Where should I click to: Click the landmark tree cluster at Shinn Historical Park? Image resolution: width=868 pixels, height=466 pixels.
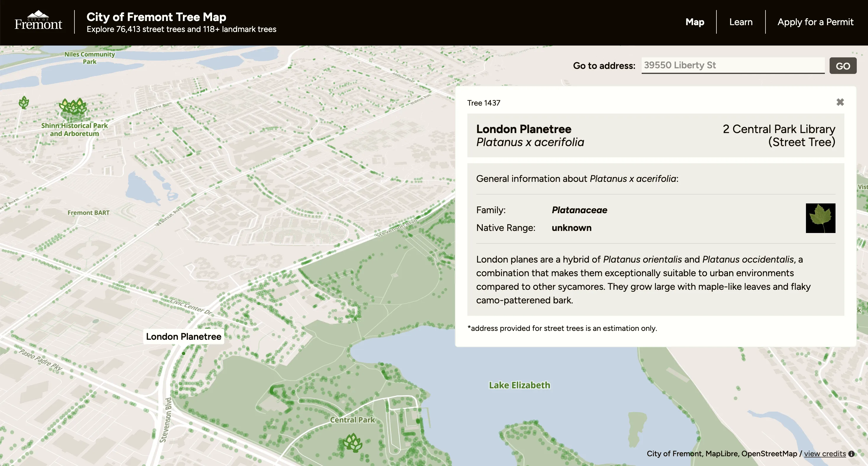tap(73, 107)
